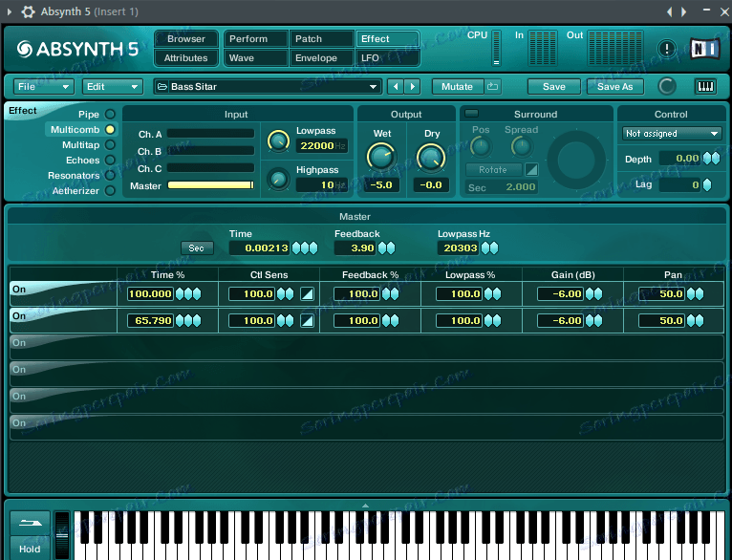This screenshot has width=732, height=560.
Task: Click the Lowpass 22000 Hz field
Action: pos(322,145)
